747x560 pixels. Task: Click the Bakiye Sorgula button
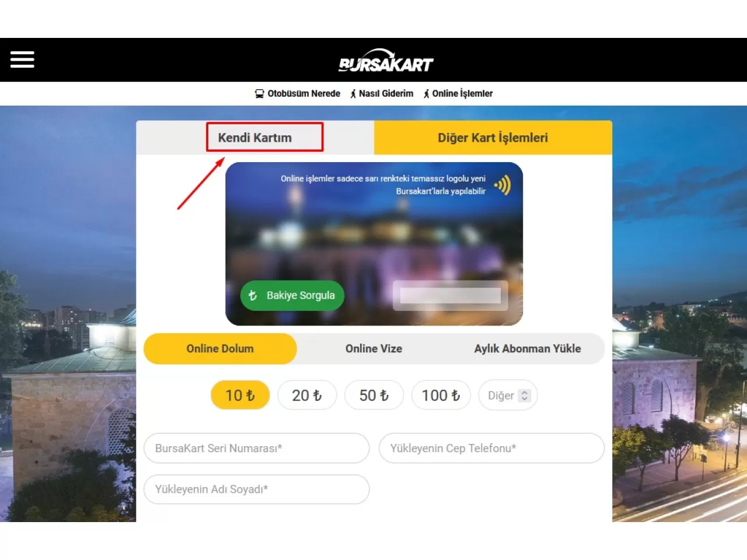pyautogui.click(x=292, y=296)
